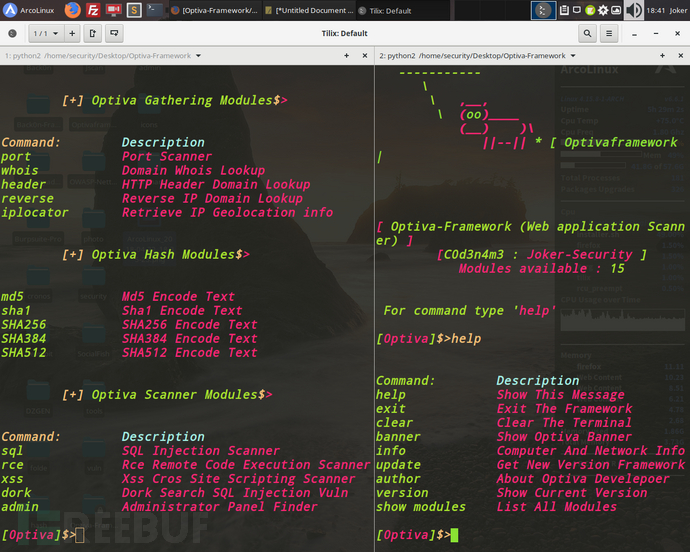The width and height of the screenshot is (690, 552).
Task: Expand terminal 1 python2 title dropdown
Action: pos(198,56)
